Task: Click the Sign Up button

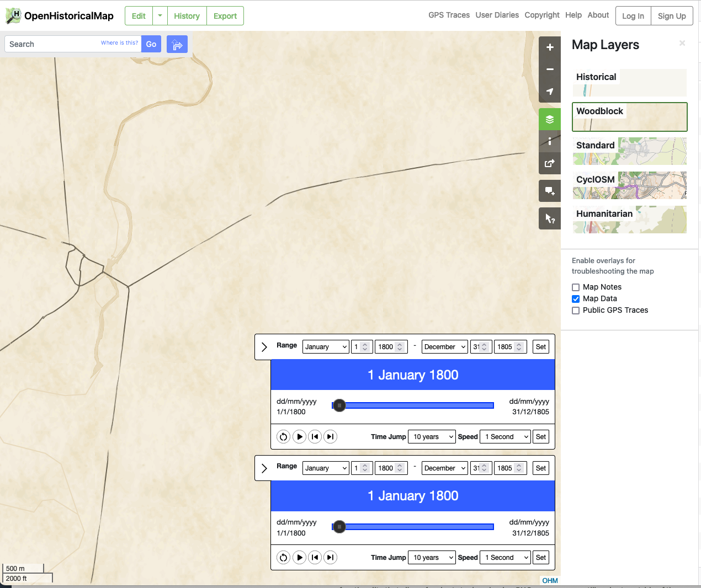Action: pyautogui.click(x=672, y=16)
